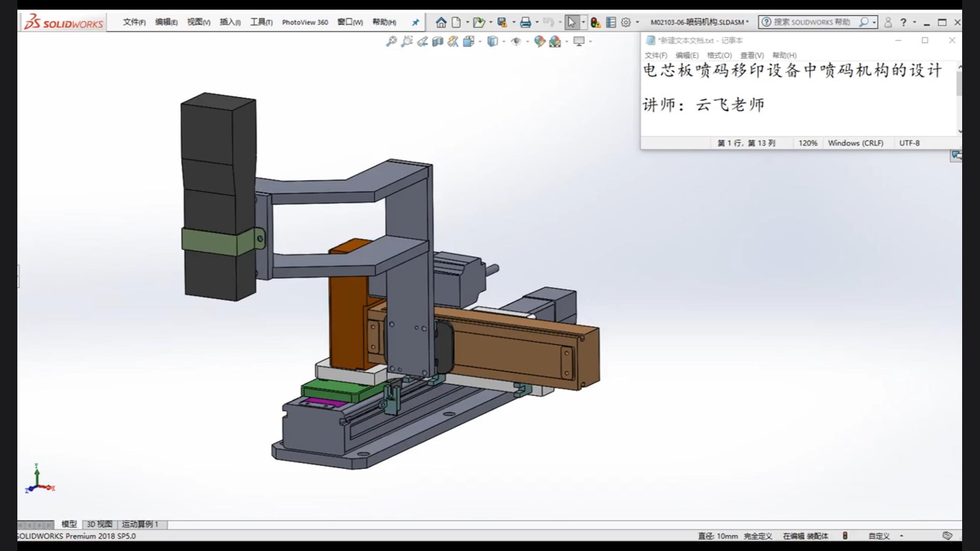The width and height of the screenshot is (980, 551).
Task: Switch to the 运动算例 1 tab
Action: [x=140, y=524]
